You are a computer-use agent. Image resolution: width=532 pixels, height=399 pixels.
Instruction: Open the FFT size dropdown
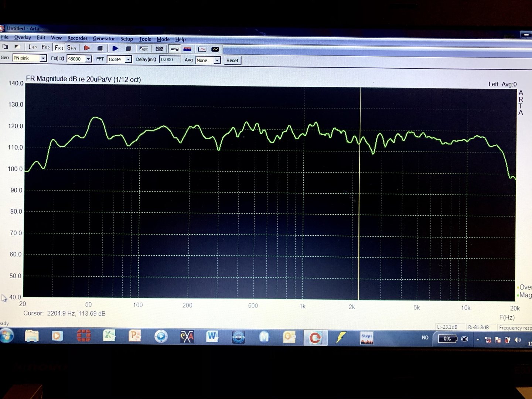(128, 59)
